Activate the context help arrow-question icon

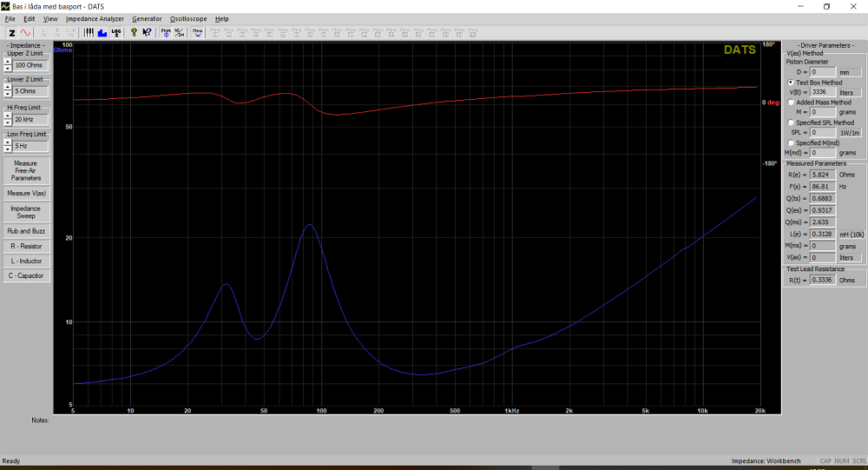coord(148,33)
